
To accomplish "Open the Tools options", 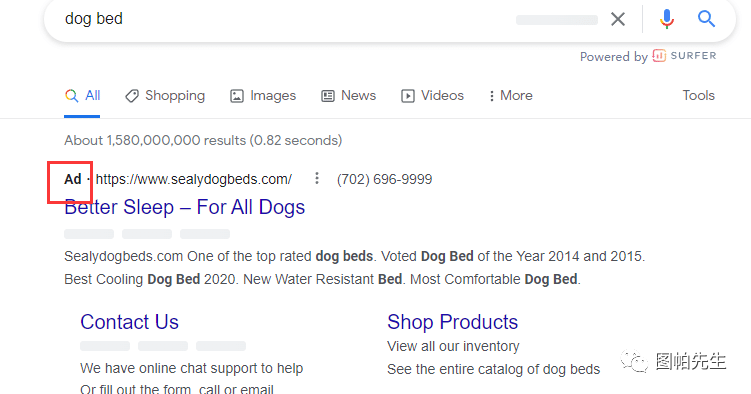I will pyautogui.click(x=698, y=95).
